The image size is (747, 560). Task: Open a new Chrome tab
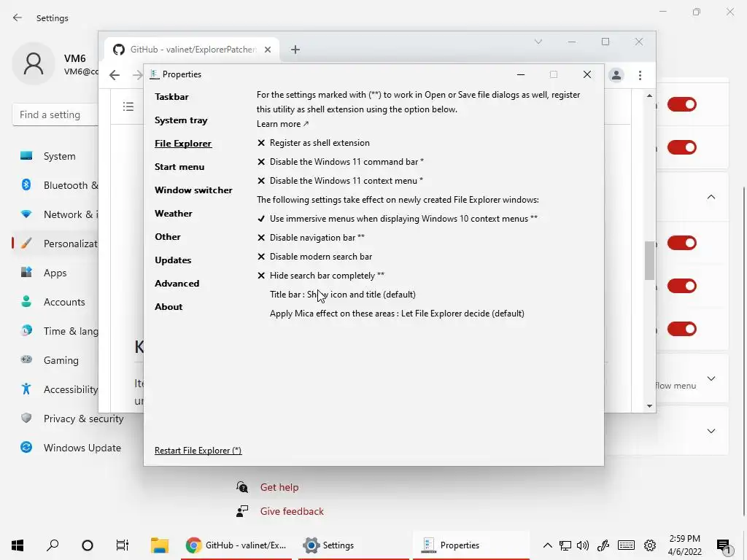click(295, 50)
